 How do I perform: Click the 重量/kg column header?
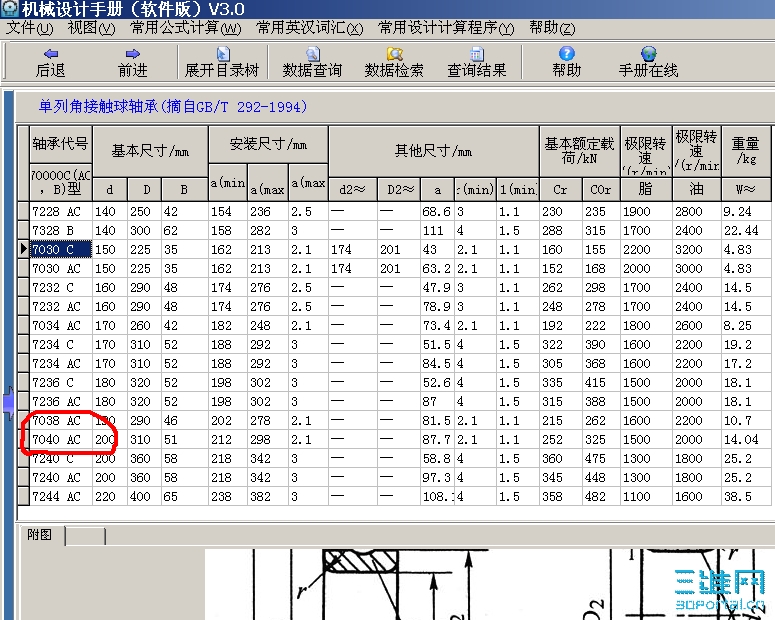pyautogui.click(x=745, y=151)
